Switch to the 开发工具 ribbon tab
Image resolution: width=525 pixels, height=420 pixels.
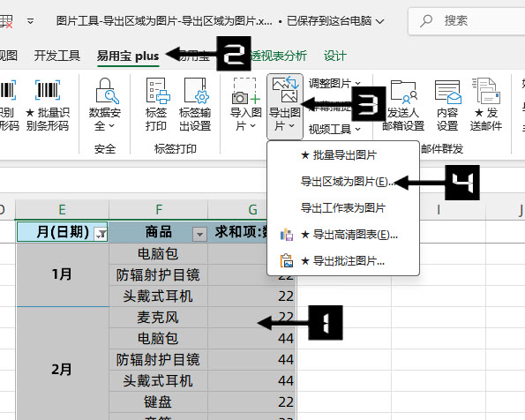click(57, 56)
